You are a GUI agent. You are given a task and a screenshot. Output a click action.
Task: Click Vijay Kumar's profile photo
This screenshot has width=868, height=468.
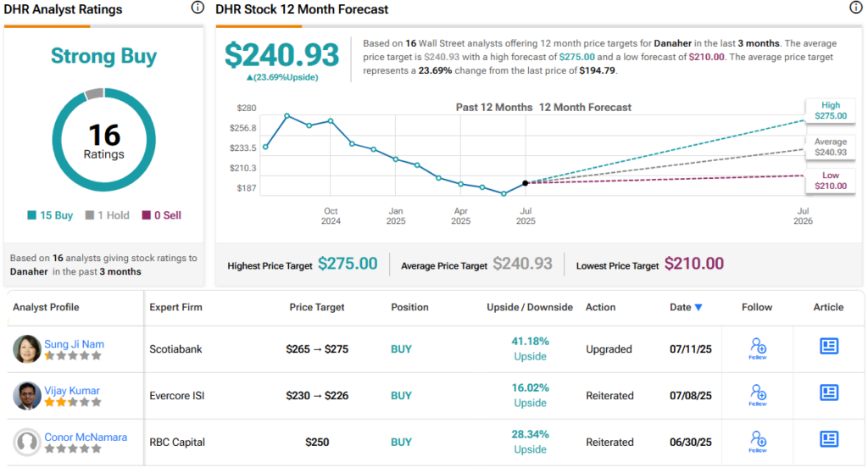(27, 396)
